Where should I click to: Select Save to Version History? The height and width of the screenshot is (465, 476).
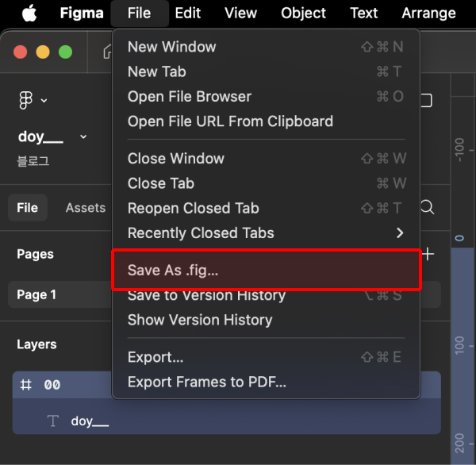tap(267, 295)
